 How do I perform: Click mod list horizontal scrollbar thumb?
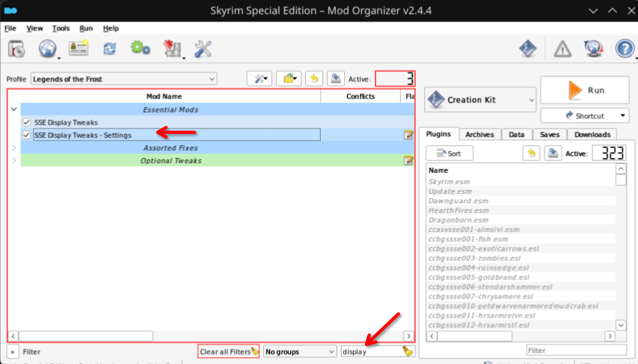(85, 336)
